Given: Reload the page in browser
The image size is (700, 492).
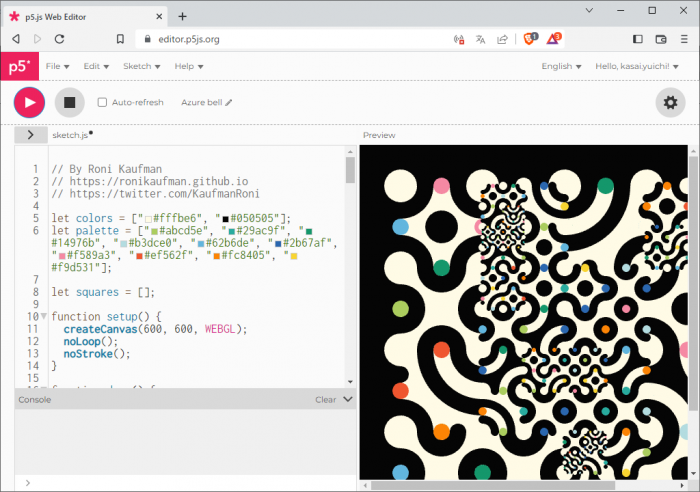Looking at the screenshot, I should coord(60,39).
